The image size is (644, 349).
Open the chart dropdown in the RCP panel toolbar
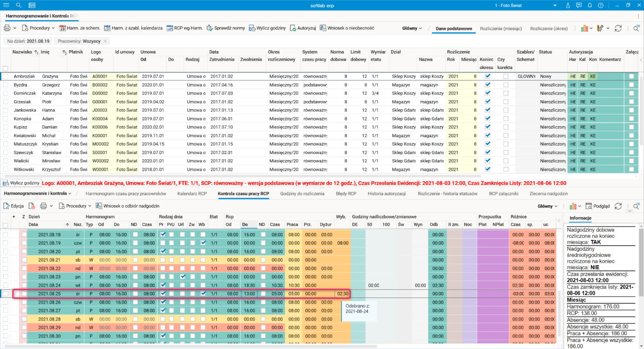coord(576,206)
